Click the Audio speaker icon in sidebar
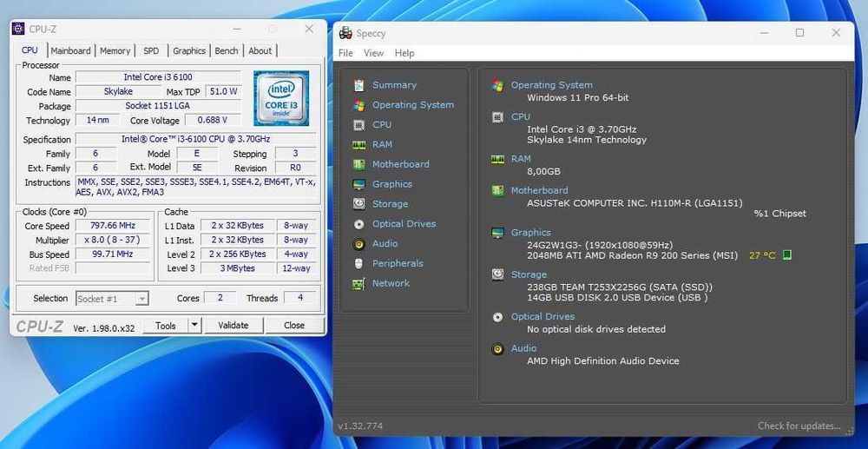The image size is (868, 449). pos(358,243)
